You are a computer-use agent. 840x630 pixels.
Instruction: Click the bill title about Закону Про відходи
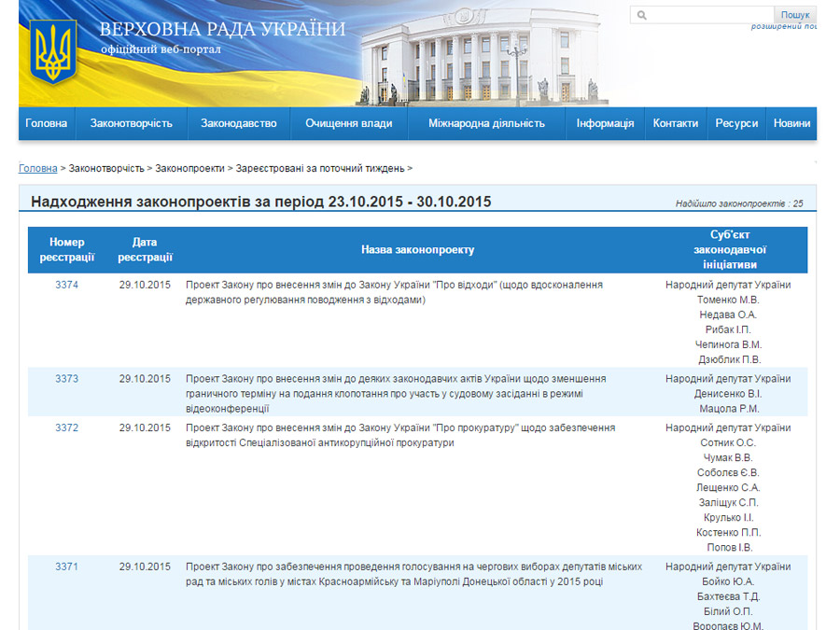click(x=394, y=292)
